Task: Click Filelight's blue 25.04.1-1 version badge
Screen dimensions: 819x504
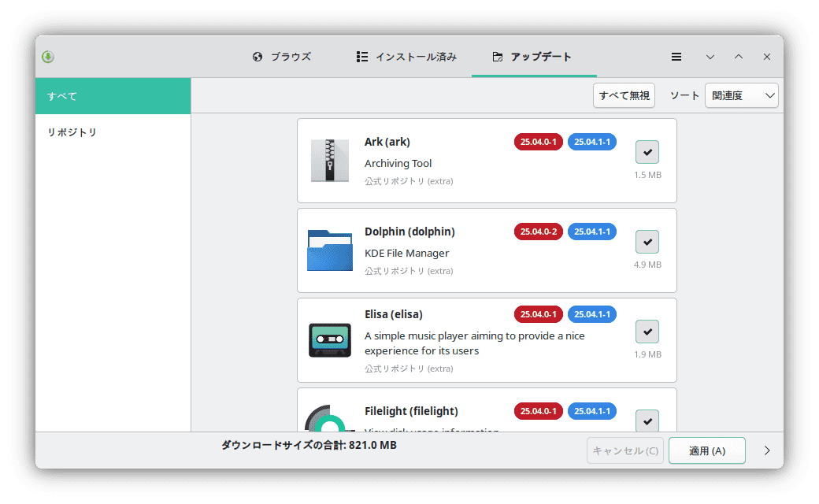Action: point(591,411)
